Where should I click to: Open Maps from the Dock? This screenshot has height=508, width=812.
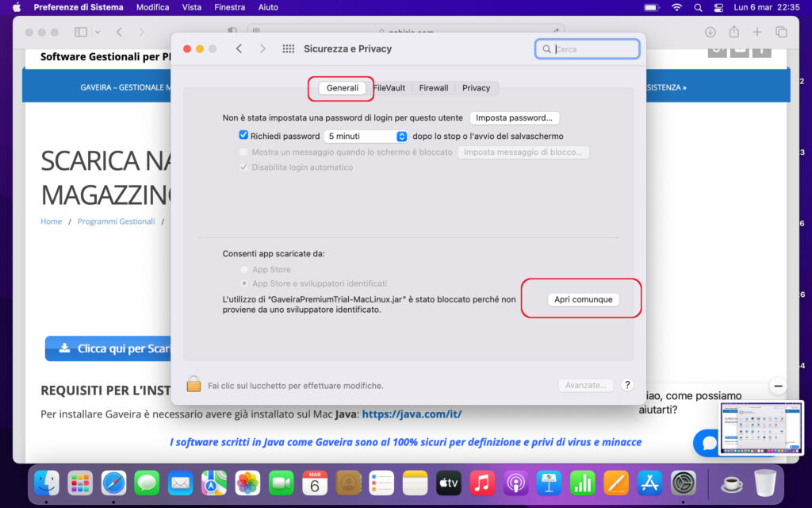point(214,483)
